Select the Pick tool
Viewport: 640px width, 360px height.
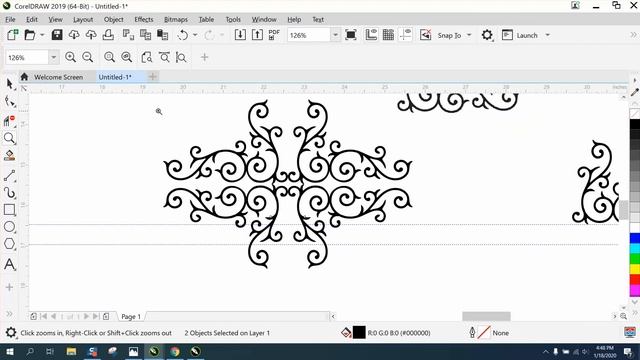[x=9, y=84]
